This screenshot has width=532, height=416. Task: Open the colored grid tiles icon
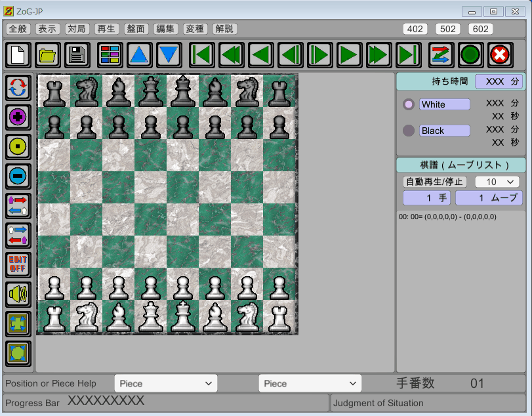(x=110, y=54)
